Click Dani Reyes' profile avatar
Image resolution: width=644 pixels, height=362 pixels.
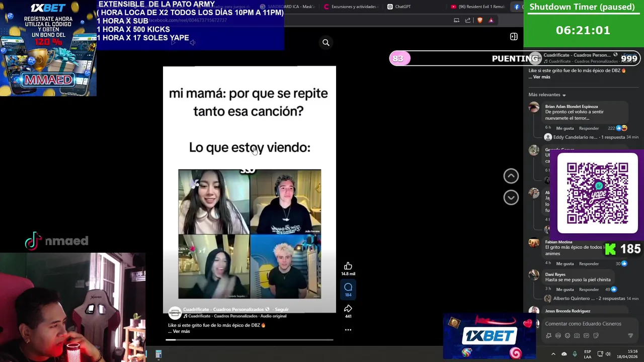pos(534,275)
